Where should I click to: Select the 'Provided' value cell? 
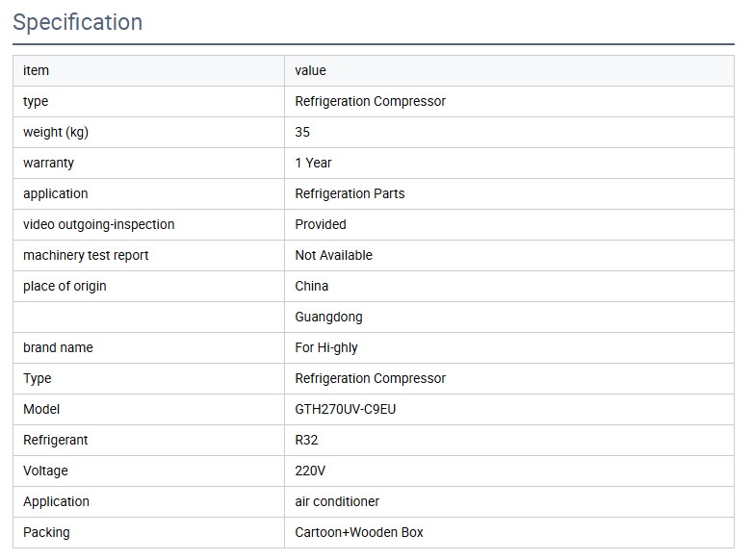tap(321, 224)
